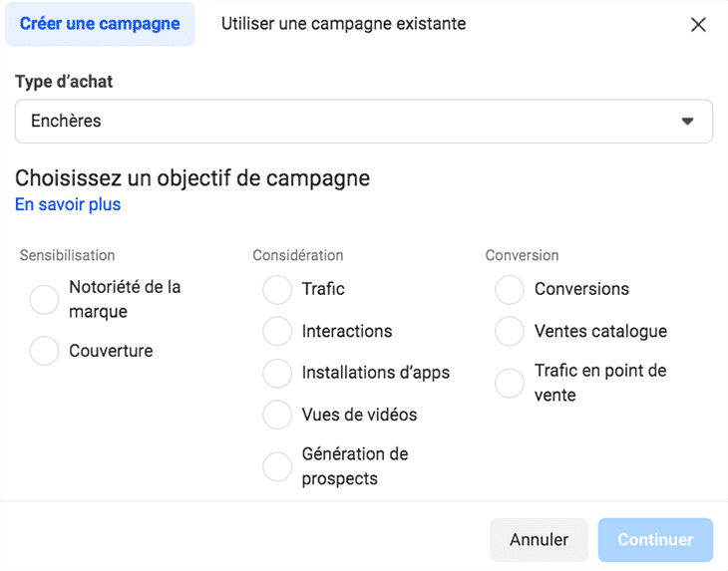Select Ventes catalogue radio button
The height and width of the screenshot is (571, 728).
coord(510,331)
